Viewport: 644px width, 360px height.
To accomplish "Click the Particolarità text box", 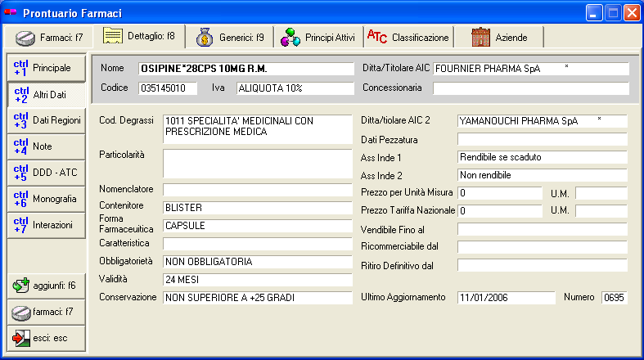I will coord(257,163).
